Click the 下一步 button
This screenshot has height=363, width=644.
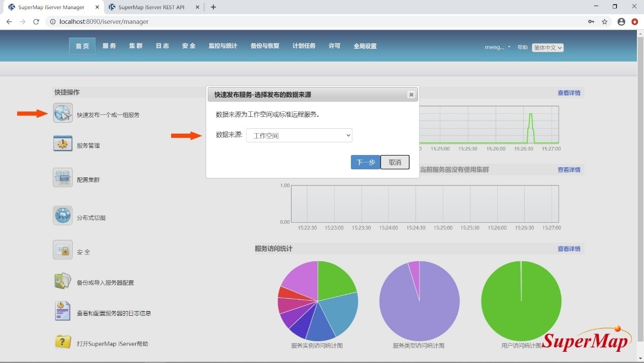[366, 162]
